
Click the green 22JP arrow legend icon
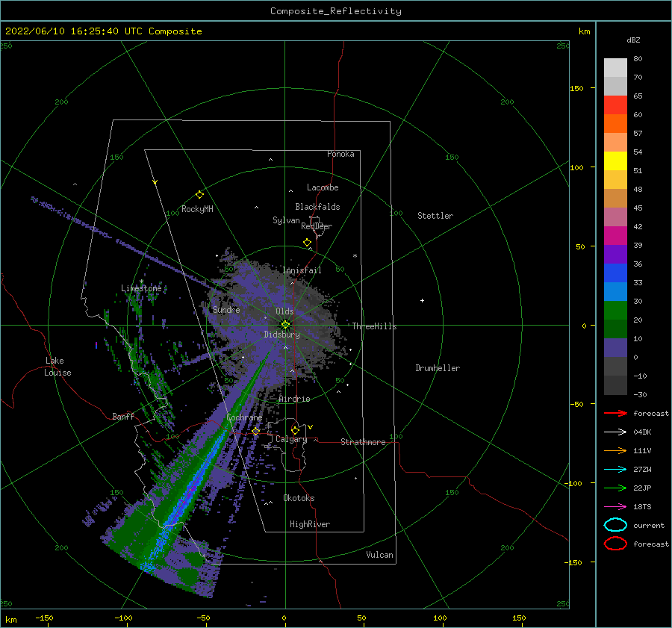point(615,488)
